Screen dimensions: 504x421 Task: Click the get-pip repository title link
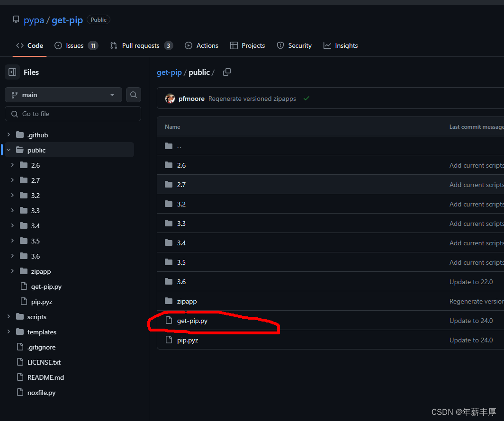coord(67,20)
